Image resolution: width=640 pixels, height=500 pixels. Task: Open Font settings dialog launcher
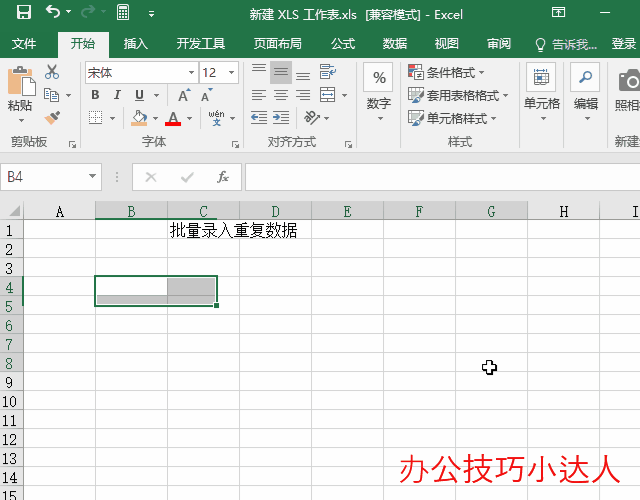[235, 144]
